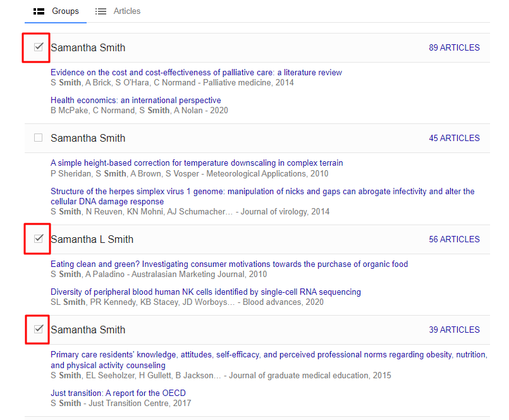View the 39 ARTICLES list
Screen dimensions: 509x420
click(454, 330)
